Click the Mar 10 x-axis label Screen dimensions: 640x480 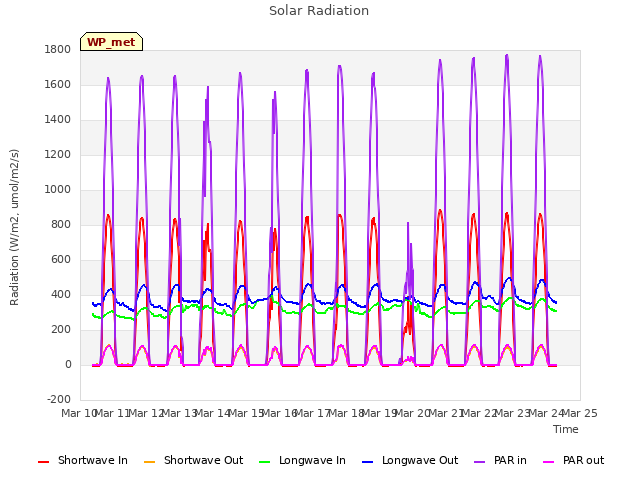coord(79,413)
